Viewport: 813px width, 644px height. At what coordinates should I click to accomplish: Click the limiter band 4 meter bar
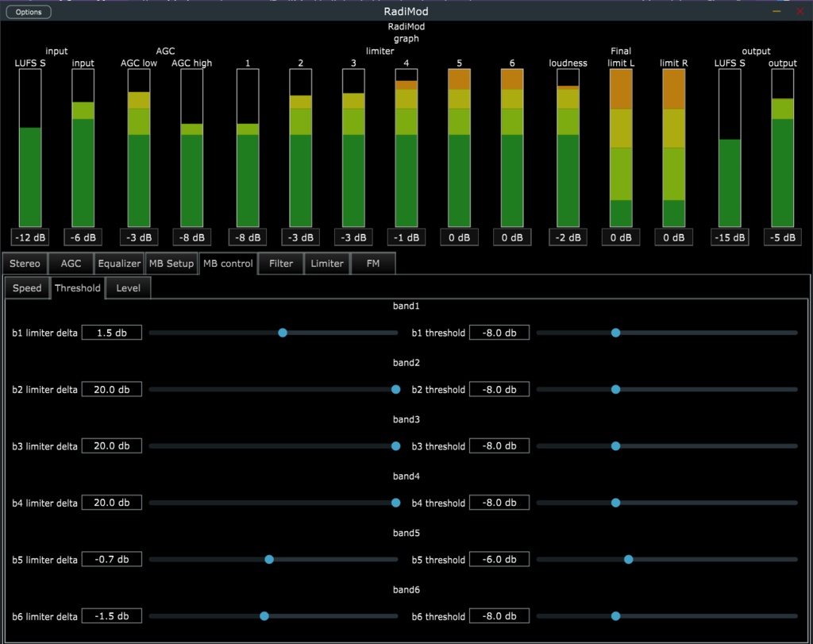(x=406, y=148)
